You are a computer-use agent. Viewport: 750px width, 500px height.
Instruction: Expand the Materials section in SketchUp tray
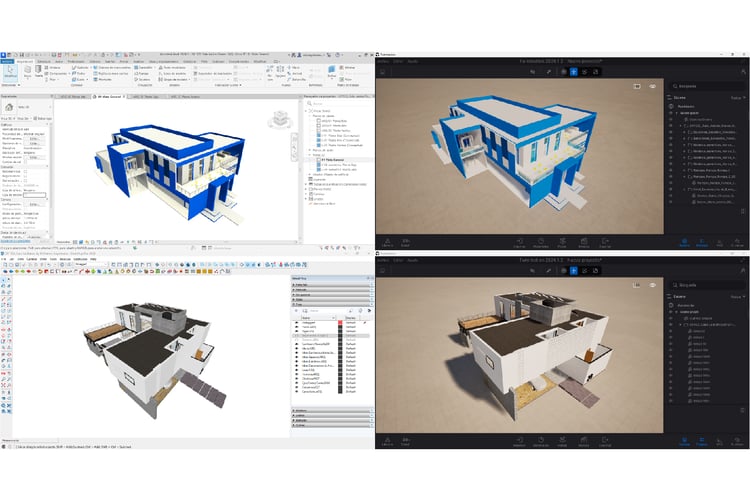332,290
